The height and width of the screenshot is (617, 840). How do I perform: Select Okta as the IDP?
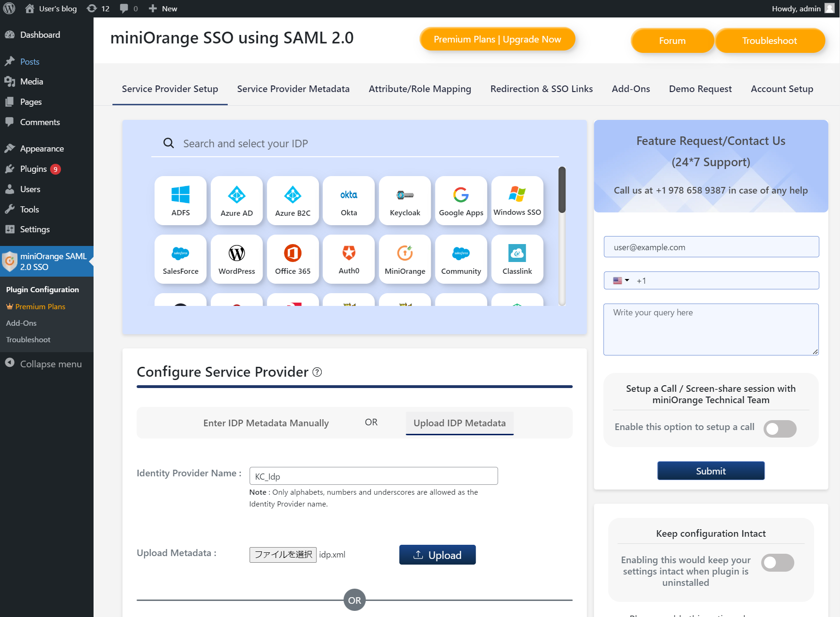(x=349, y=201)
